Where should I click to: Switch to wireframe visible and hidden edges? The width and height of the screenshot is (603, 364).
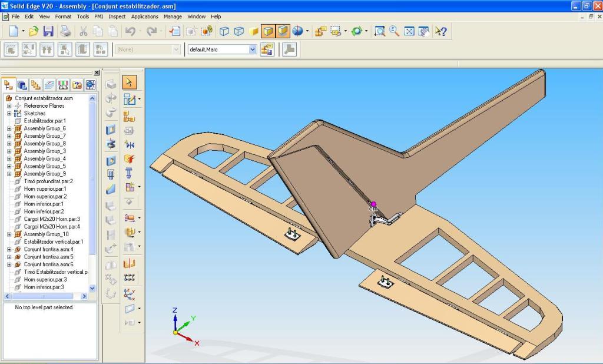(239, 31)
